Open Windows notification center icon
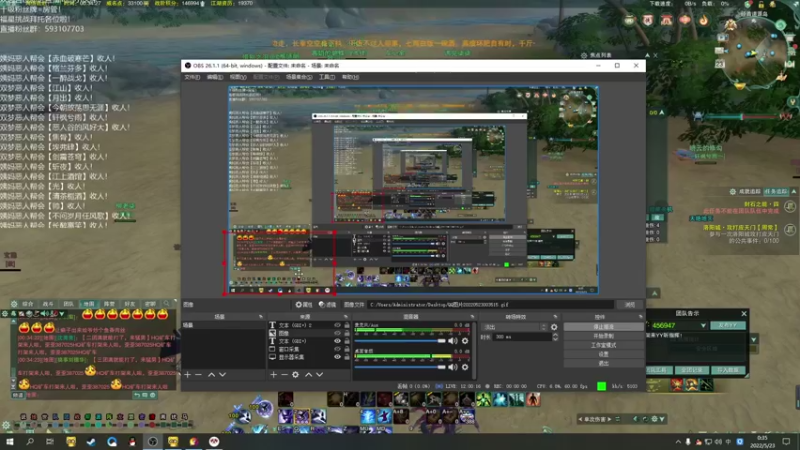The width and height of the screenshot is (800, 450). click(x=786, y=441)
